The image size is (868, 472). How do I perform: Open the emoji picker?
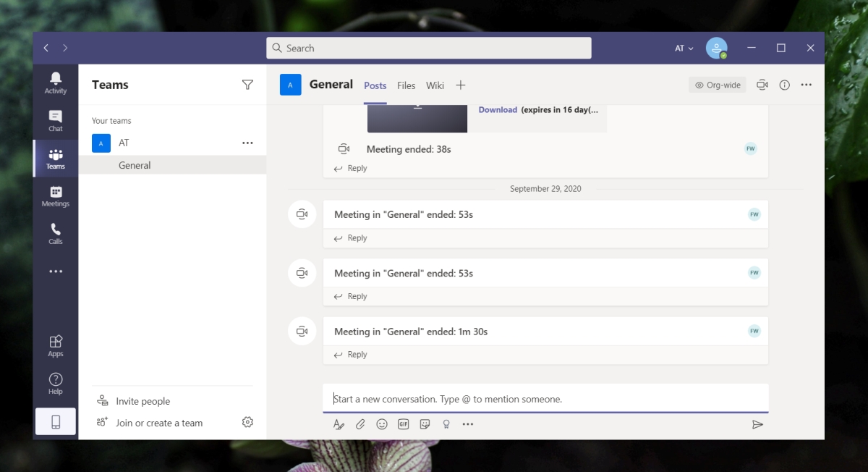coord(382,424)
